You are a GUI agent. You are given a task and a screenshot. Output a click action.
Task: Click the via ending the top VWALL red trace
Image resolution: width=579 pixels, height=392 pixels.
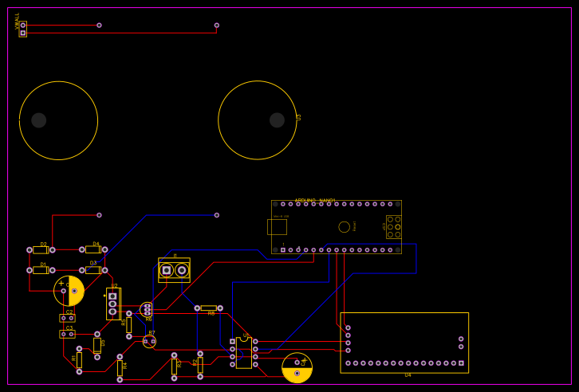coord(99,25)
